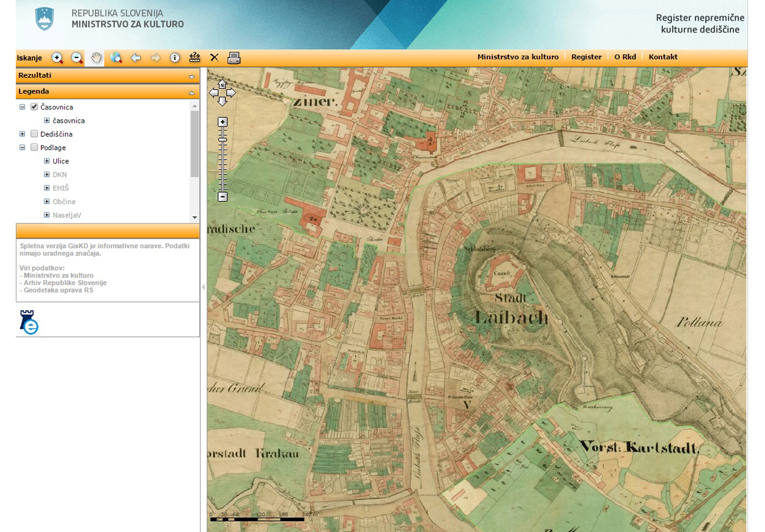Click the globe full extent icon
765x532 pixels.
(116, 58)
